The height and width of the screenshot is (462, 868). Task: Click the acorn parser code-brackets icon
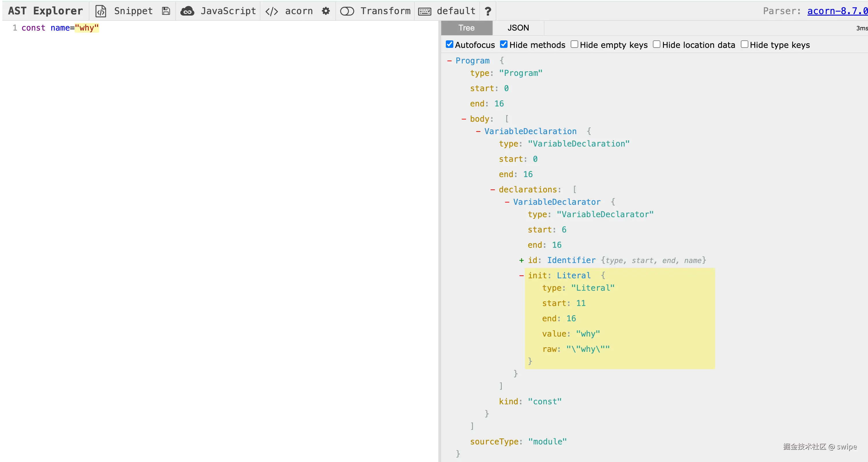click(x=272, y=11)
